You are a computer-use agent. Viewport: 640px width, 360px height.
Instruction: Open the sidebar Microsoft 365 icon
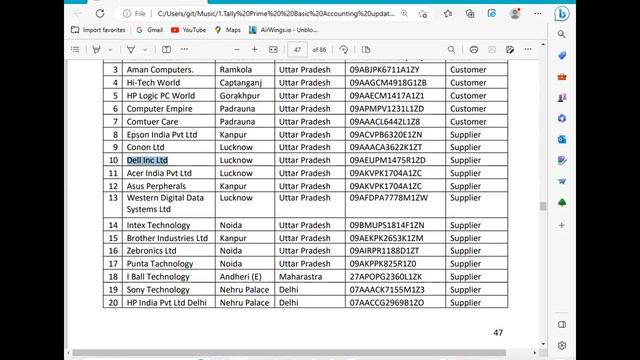[x=562, y=118]
